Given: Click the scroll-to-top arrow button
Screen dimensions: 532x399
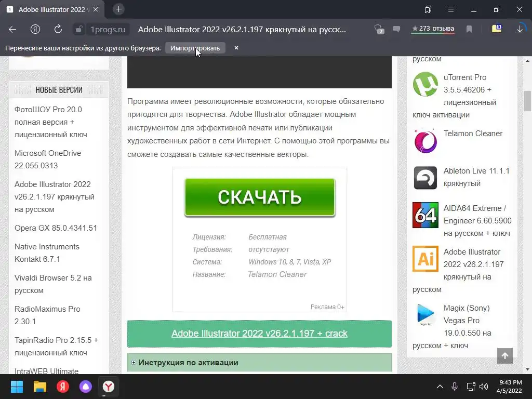Looking at the screenshot, I should tap(505, 355).
